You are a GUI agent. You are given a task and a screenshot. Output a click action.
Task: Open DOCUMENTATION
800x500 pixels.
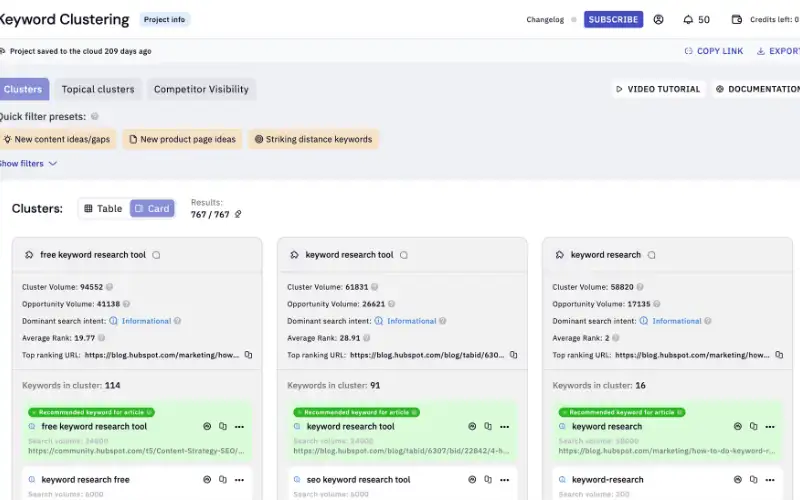(x=758, y=89)
